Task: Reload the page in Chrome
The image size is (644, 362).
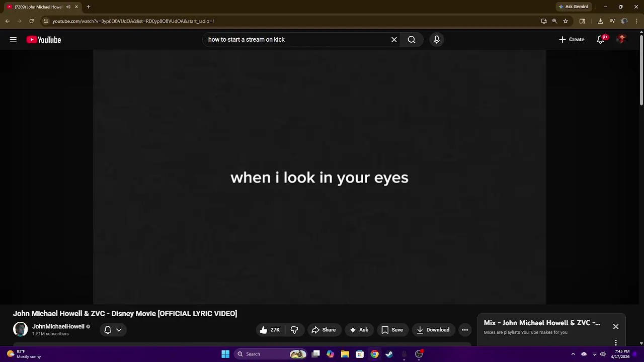Action: [x=31, y=21]
